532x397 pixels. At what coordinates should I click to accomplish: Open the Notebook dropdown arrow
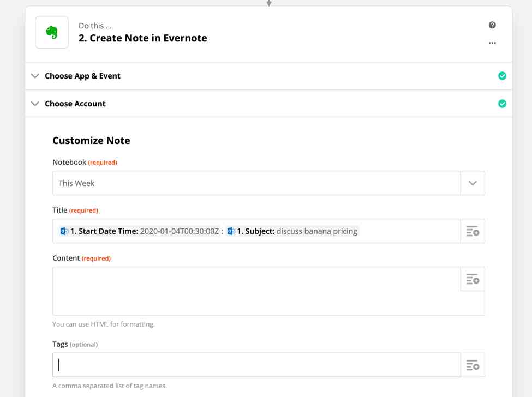point(473,183)
